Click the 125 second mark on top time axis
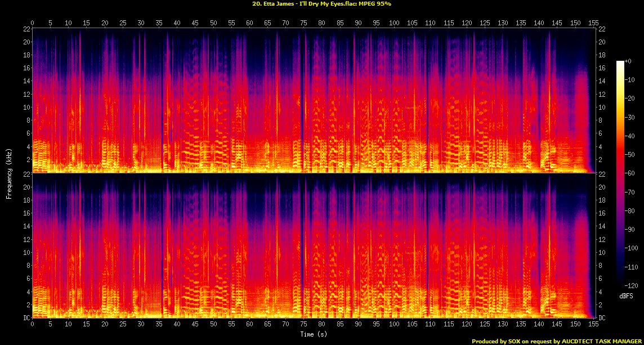 (x=484, y=23)
